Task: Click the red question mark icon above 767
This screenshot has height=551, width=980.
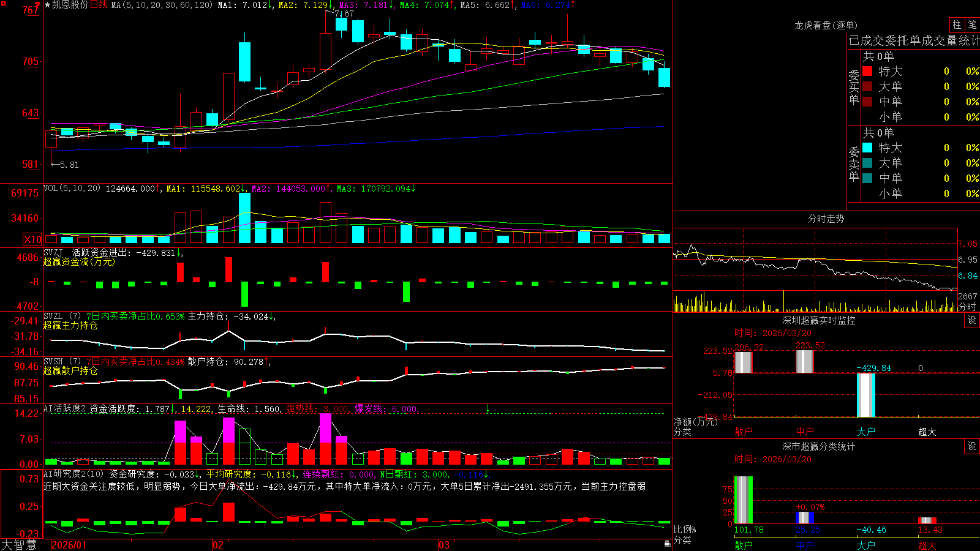Action: click(38, 4)
